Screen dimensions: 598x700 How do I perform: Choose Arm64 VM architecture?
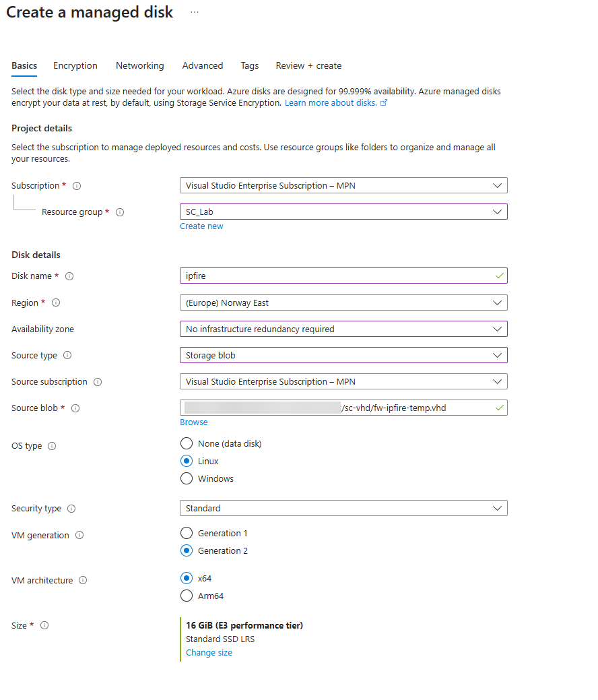(x=187, y=596)
